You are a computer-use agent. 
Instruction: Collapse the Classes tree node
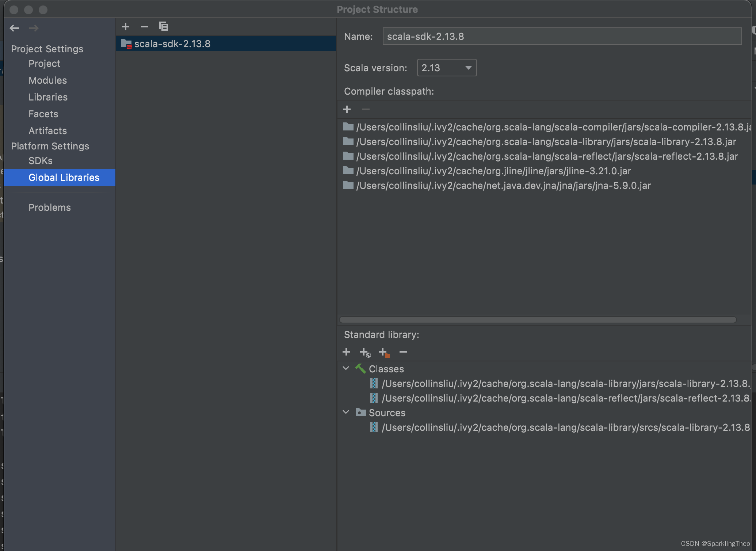tap(346, 368)
